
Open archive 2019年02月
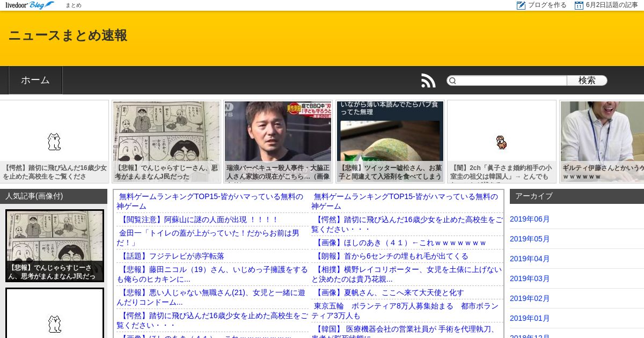(530, 298)
